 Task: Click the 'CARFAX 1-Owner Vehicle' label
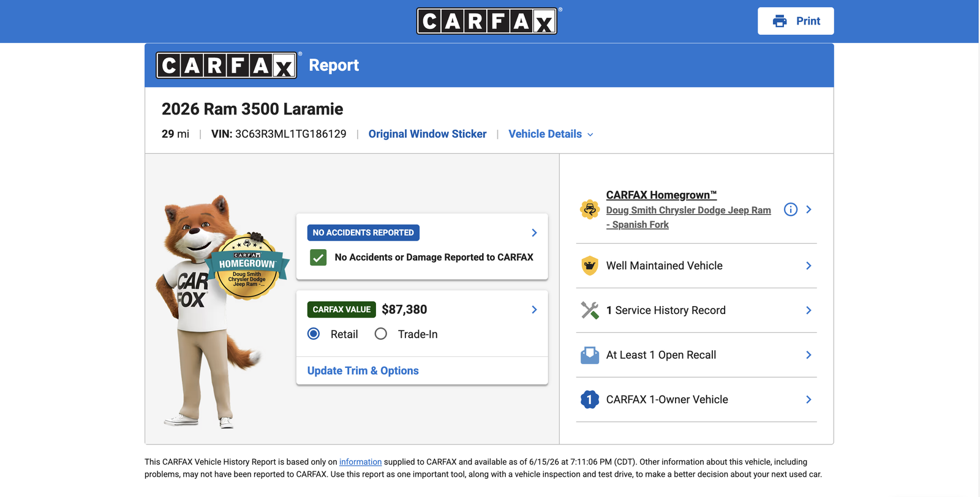[667, 400]
